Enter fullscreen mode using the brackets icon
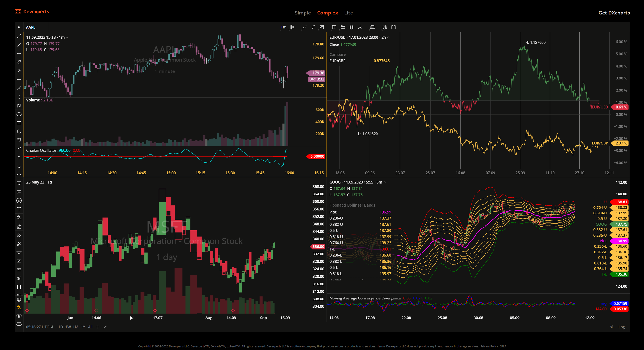This screenshot has height=350, width=644. coord(394,27)
